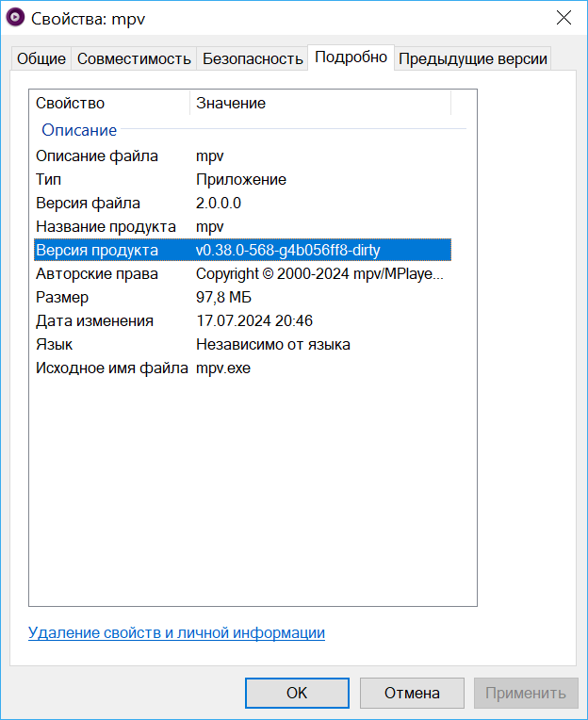Click the highlighted Версия продукта row
Viewport: 588px width, 720px height.
[x=241, y=251]
